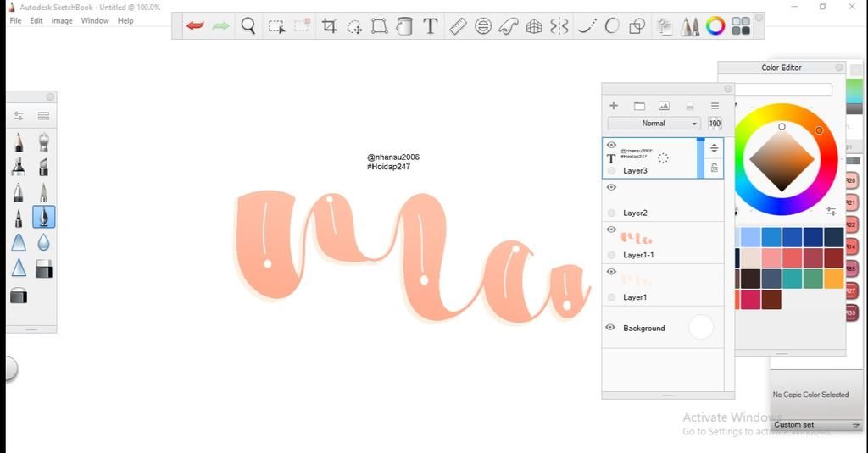868x453 pixels.
Task: Select the Flood Fill bucket tool
Action: point(404,26)
